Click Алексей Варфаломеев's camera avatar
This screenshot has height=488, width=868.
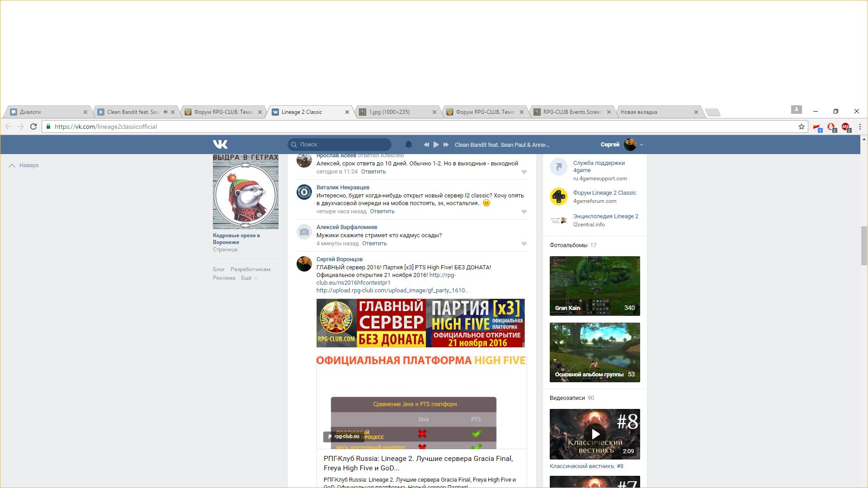pyautogui.click(x=304, y=232)
